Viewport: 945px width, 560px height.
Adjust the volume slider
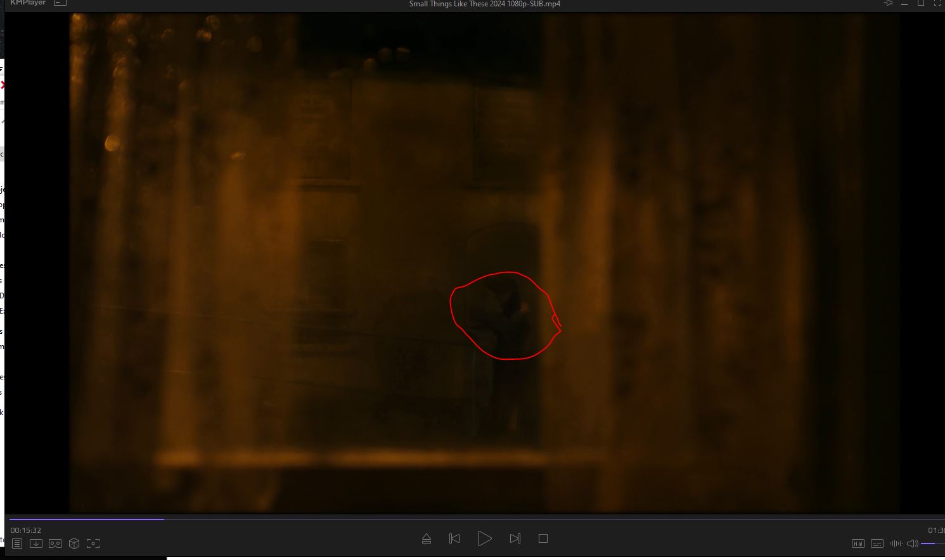tap(932, 544)
